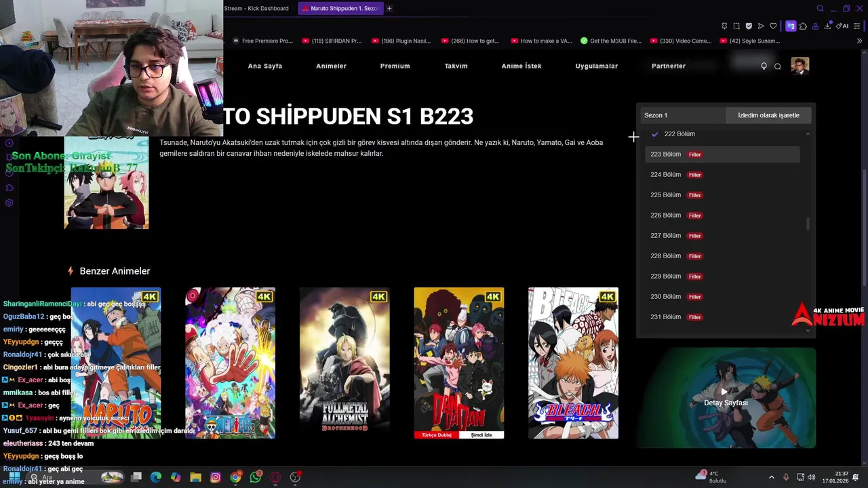The width and height of the screenshot is (868, 488).
Task: Open the Takvim menu item
Action: tap(456, 66)
